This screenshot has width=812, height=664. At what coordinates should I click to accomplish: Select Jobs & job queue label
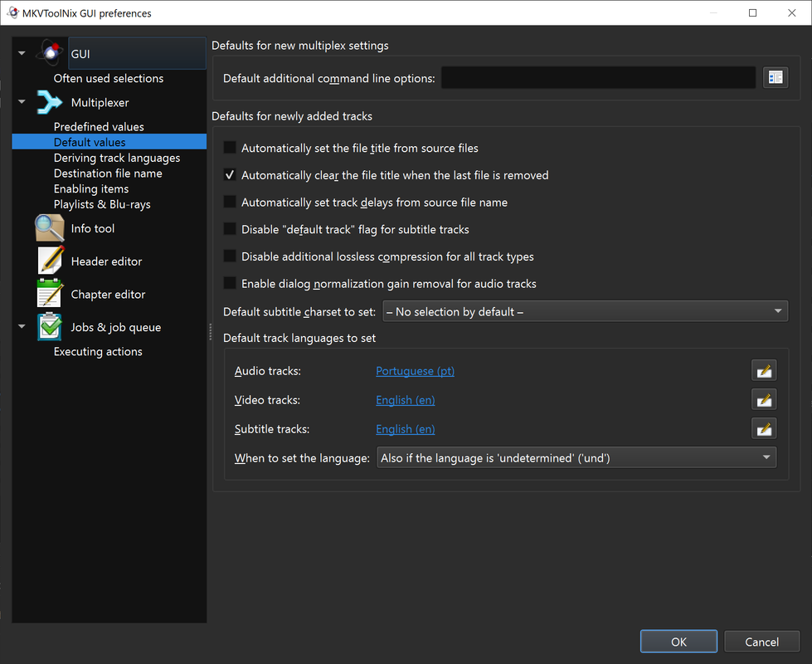pos(116,328)
